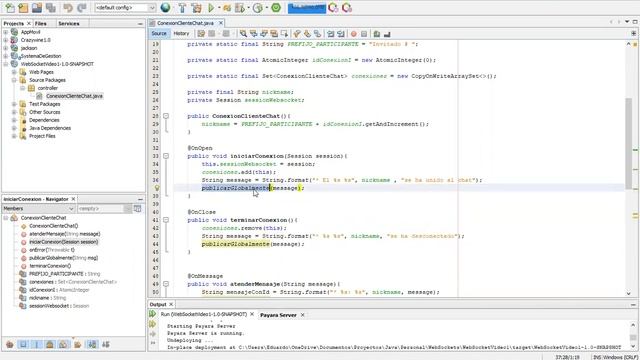Select ConexionClienteChat.java in project tree
The width and height of the screenshot is (640, 360).
coord(74,96)
